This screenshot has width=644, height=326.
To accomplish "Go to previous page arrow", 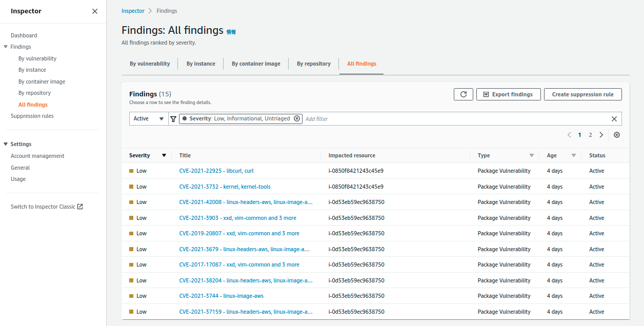I will pyautogui.click(x=569, y=135).
